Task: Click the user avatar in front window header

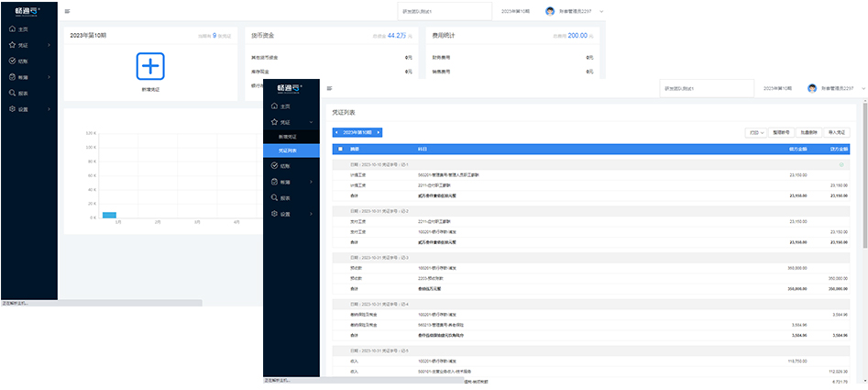Action: 812,88
